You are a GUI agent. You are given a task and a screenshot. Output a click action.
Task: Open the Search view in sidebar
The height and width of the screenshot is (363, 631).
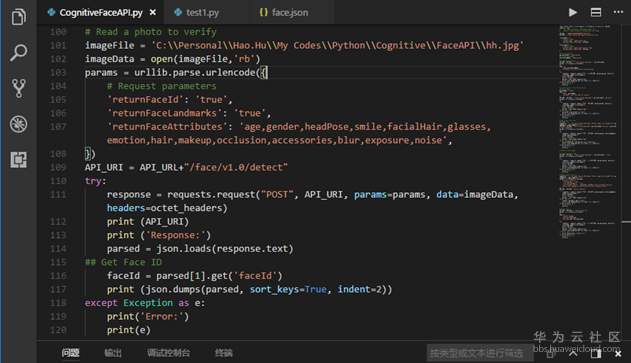pyautogui.click(x=19, y=52)
